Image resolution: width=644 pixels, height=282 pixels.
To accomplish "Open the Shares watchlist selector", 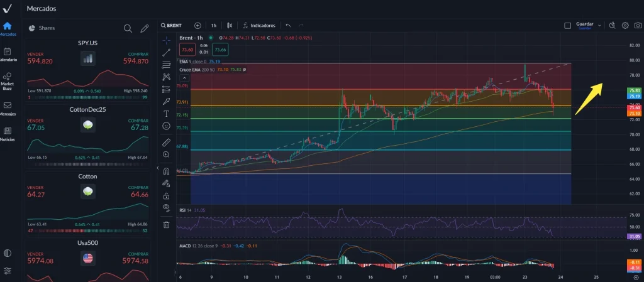I will click(42, 28).
